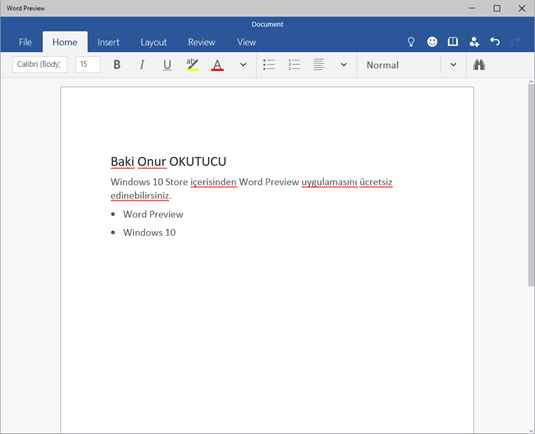Viewport: 535px width, 434px height.
Task: Apply numbered list formatting
Action: click(x=294, y=64)
